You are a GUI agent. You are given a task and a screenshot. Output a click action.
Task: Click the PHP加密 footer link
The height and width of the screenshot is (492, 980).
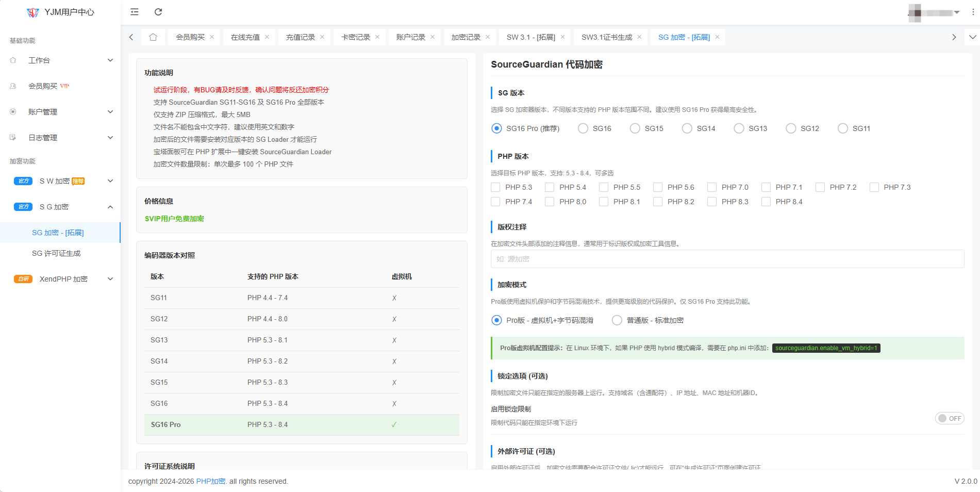(x=210, y=481)
